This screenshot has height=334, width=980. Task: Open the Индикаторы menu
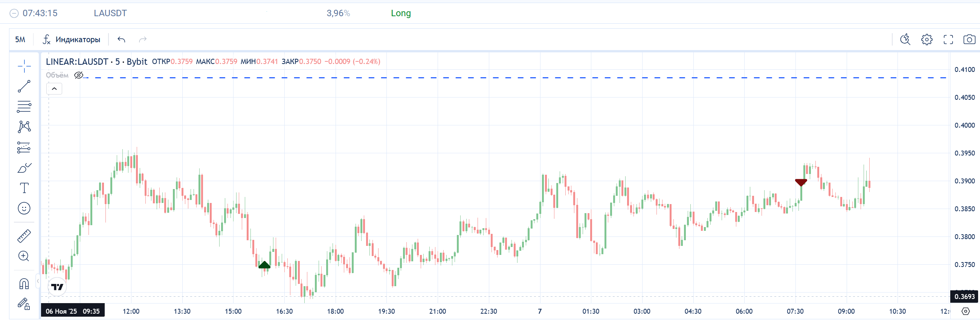pos(72,40)
